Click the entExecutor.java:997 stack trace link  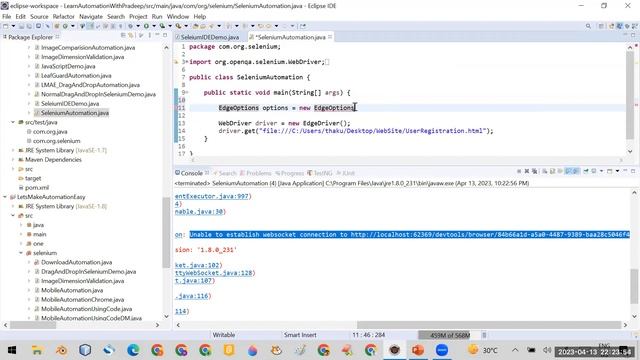211,196
